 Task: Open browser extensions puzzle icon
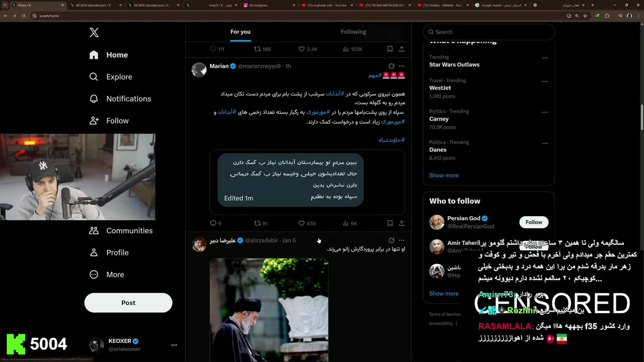pos(607,16)
